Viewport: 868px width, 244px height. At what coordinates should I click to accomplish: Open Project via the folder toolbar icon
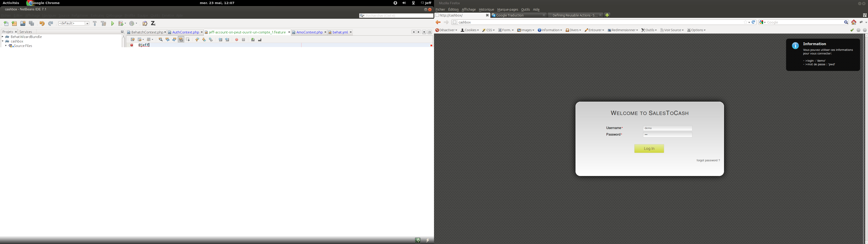pyautogui.click(x=23, y=23)
